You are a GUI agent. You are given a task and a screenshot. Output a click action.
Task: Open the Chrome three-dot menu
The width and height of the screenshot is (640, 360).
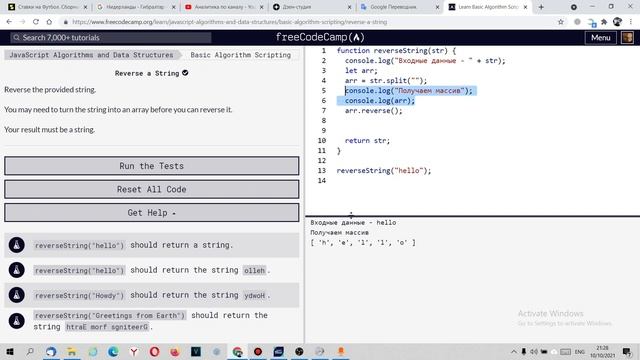click(x=631, y=22)
